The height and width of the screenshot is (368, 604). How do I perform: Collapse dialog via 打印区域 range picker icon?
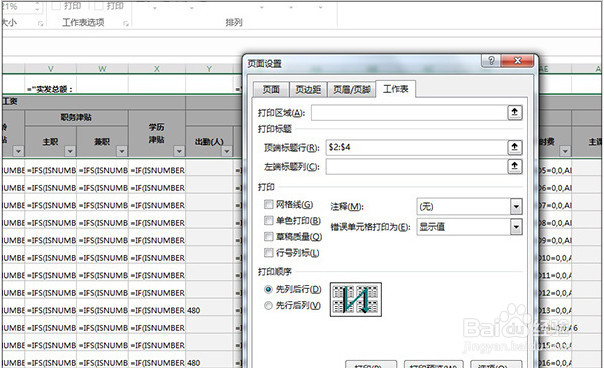(515, 112)
